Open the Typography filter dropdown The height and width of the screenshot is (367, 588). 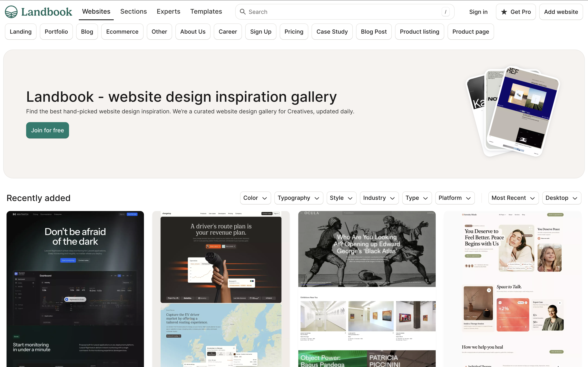tap(299, 198)
